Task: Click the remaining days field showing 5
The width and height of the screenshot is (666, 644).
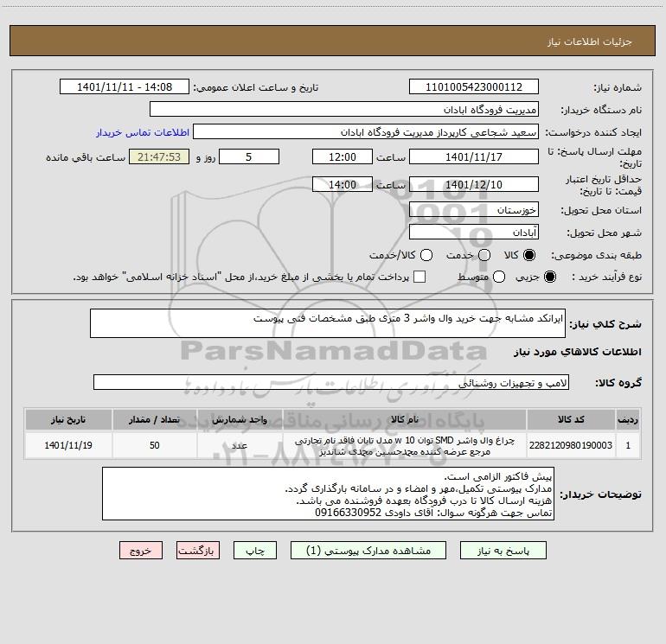Action: [249, 156]
